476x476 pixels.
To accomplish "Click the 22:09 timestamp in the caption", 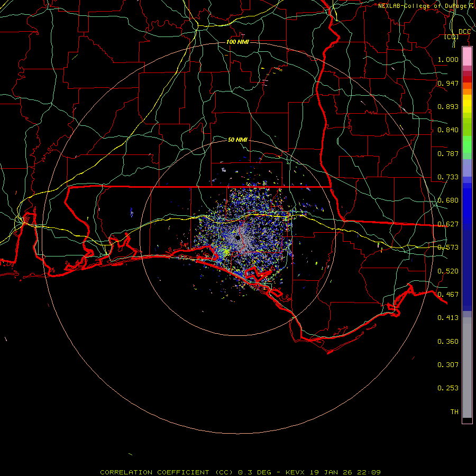I will click(x=369, y=472).
